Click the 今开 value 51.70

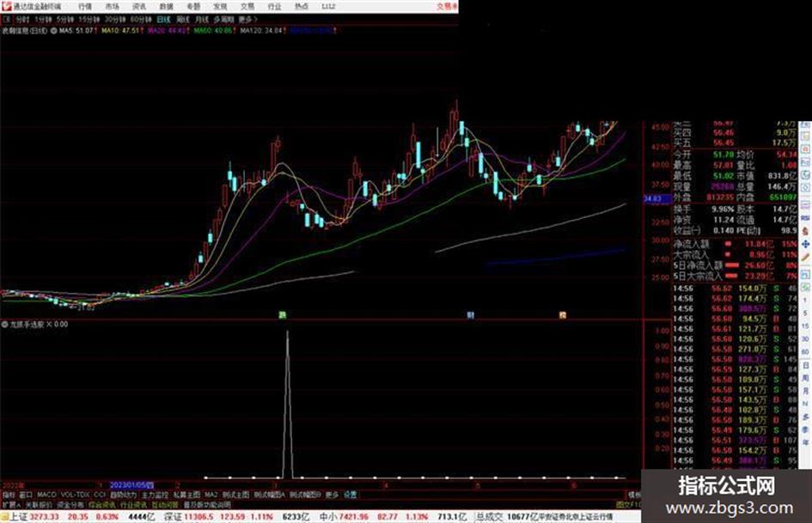point(723,155)
